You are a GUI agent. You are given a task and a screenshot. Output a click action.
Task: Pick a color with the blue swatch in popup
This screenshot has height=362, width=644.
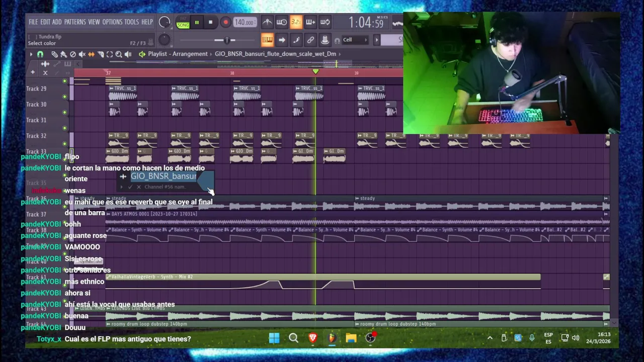pos(205,180)
